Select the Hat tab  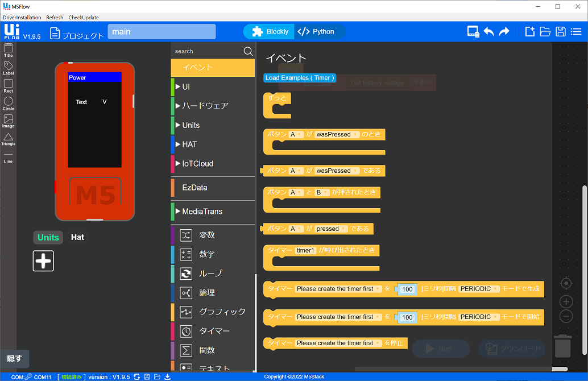[x=78, y=237]
